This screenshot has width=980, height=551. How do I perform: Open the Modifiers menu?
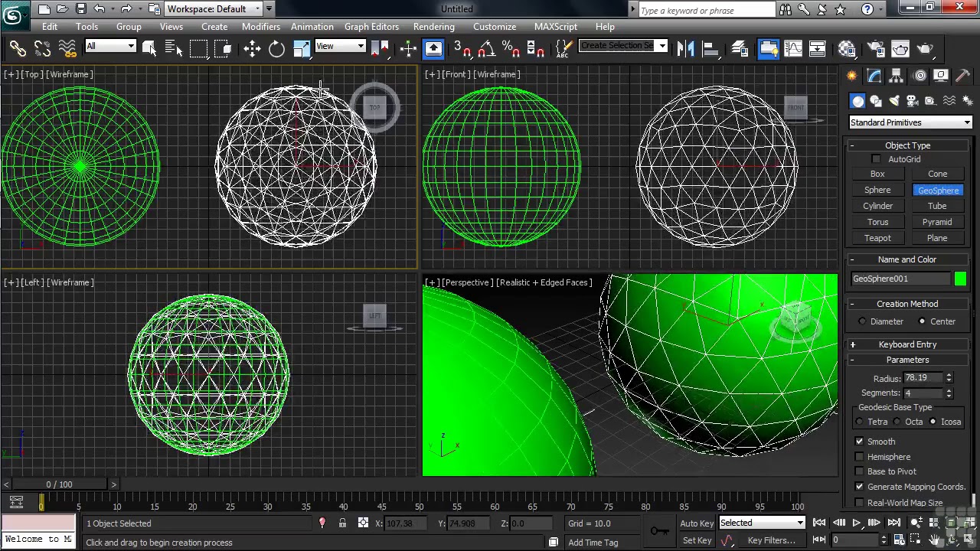(261, 27)
